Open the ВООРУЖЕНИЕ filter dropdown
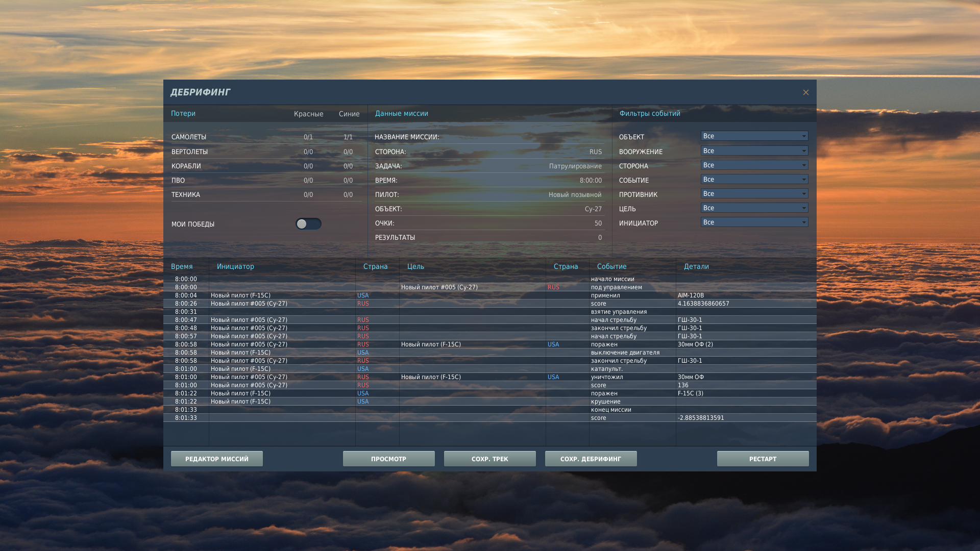 (x=754, y=151)
